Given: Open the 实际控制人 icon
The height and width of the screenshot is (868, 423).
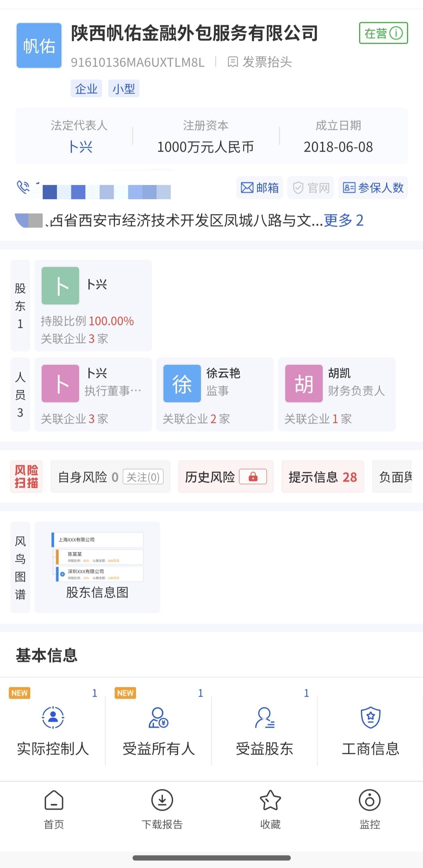Looking at the screenshot, I should (53, 717).
